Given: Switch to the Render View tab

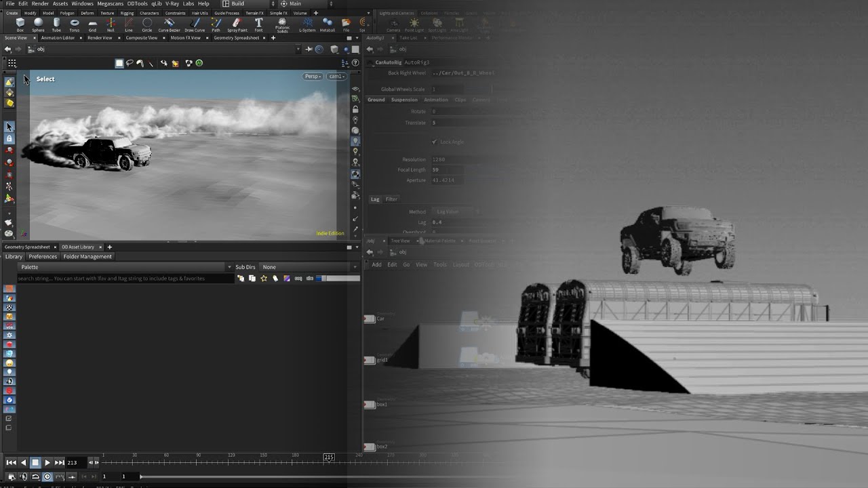Looking at the screenshot, I should click(x=100, y=38).
